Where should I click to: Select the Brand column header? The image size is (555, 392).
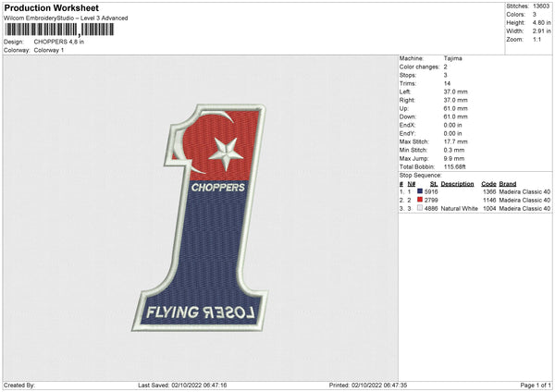click(x=511, y=184)
